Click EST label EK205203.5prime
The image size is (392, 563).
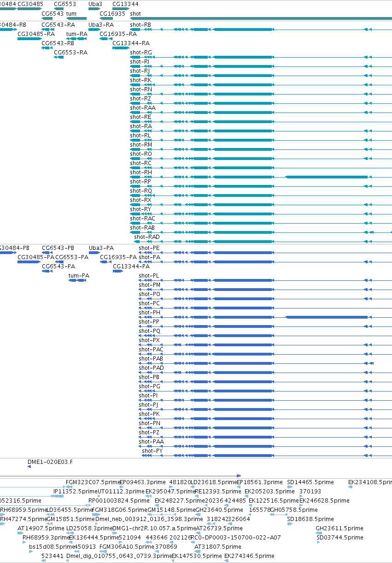tap(269, 492)
